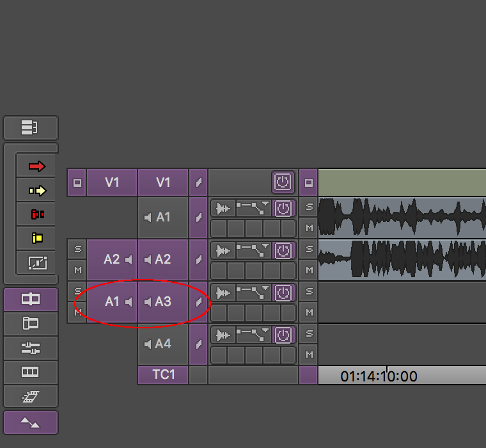Toggle the power button on track A3

[283, 292]
